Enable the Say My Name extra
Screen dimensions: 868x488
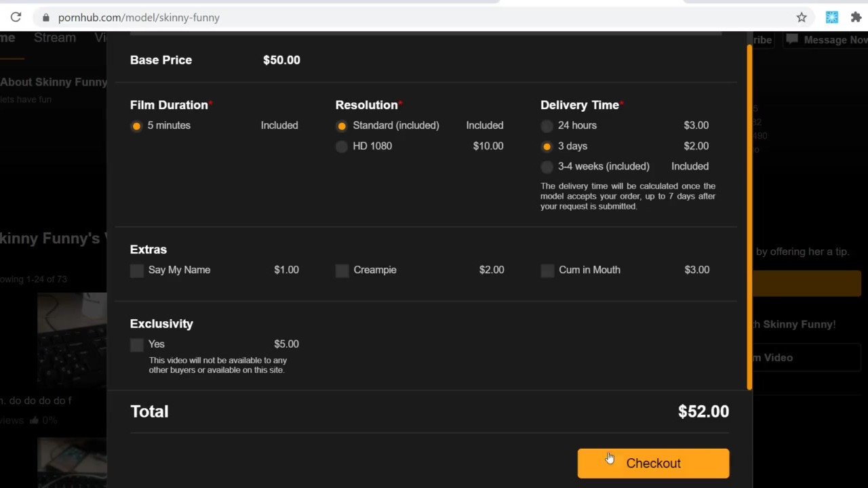click(x=137, y=270)
